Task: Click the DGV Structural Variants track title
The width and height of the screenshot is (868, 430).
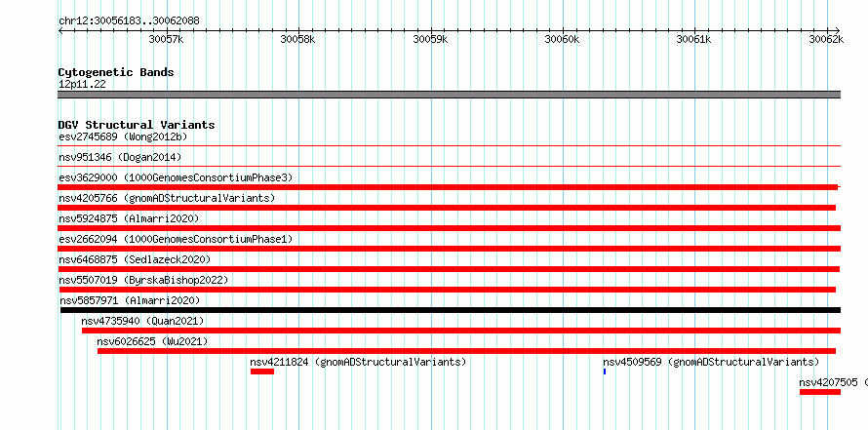Action: point(137,125)
